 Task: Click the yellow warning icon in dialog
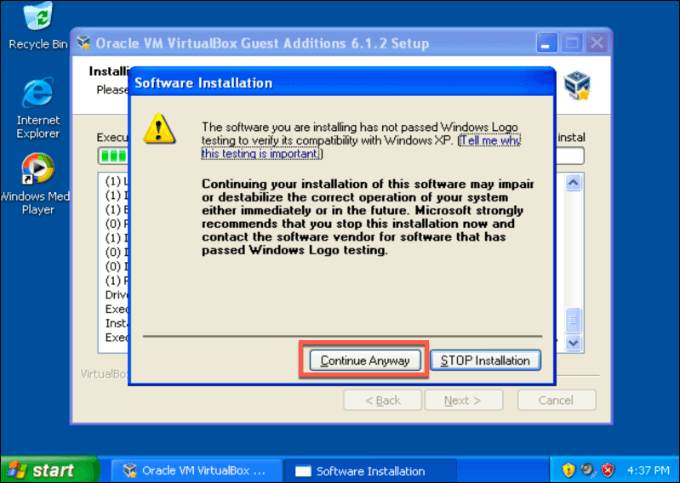pos(159,129)
